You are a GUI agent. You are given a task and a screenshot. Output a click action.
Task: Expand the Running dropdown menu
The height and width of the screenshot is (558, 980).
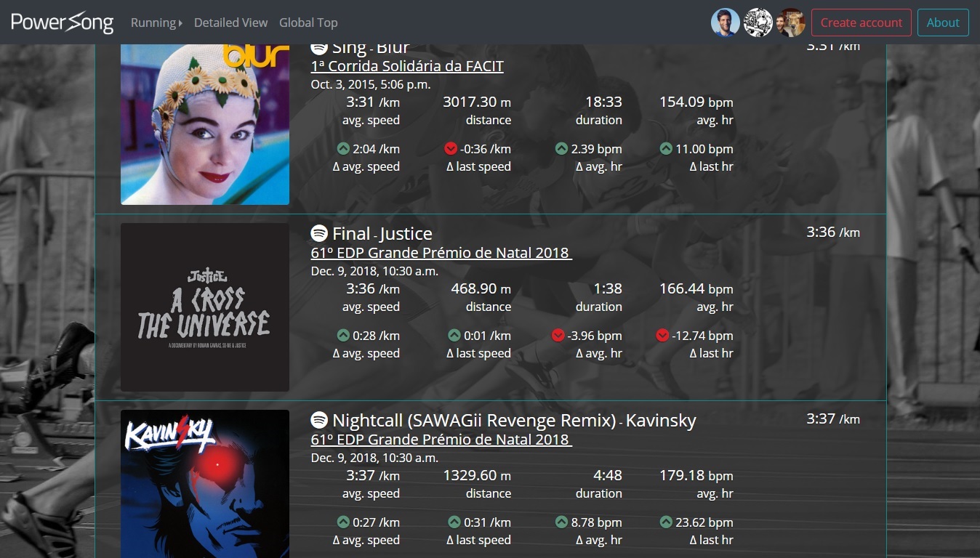156,23
